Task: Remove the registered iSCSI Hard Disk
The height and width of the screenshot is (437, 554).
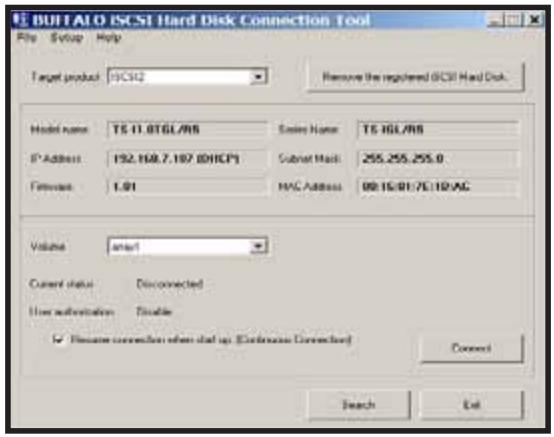Action: [x=415, y=77]
